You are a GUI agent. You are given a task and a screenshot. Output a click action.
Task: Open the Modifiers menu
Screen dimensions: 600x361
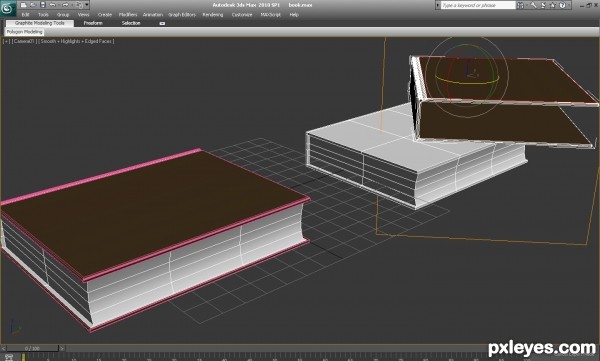(x=128, y=15)
